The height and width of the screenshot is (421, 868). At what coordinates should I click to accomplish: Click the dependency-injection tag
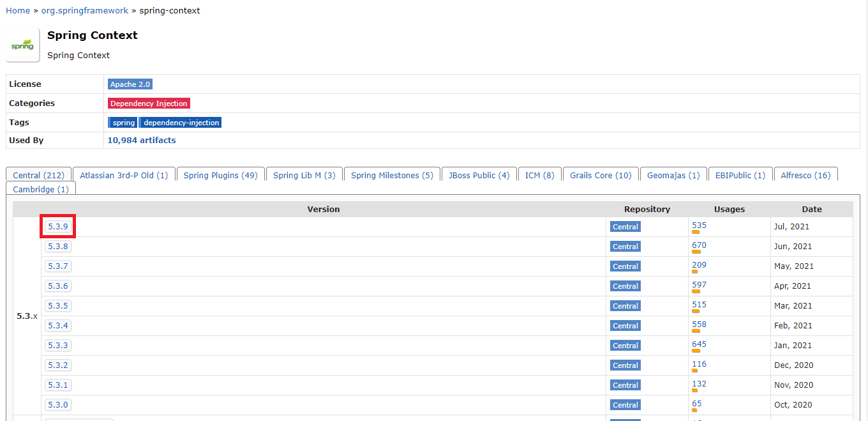pos(181,123)
